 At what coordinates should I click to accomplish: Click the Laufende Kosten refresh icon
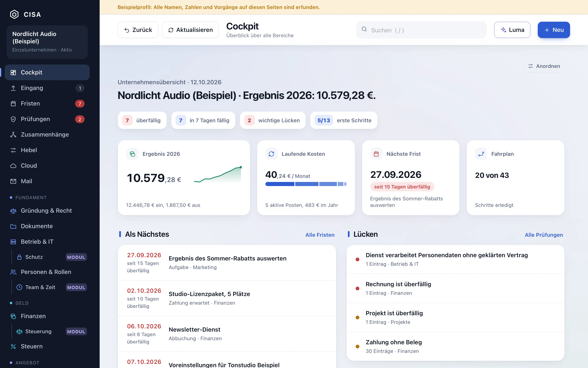[271, 154]
